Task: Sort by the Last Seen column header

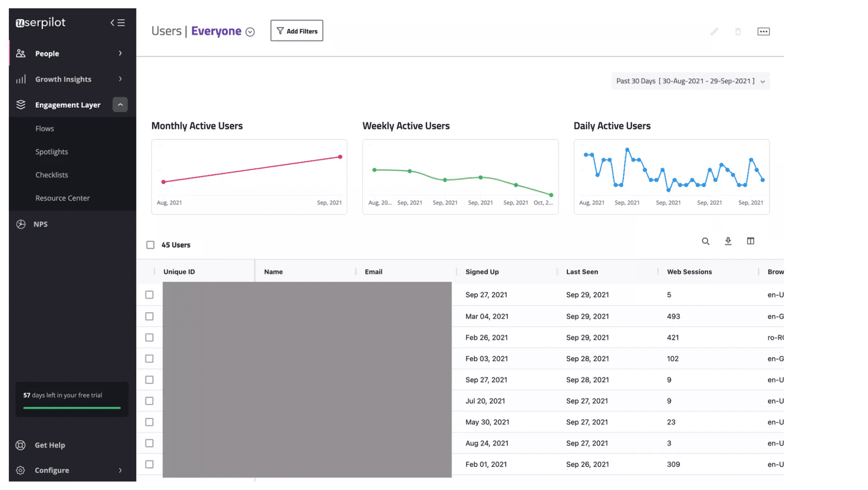Action: click(x=582, y=272)
